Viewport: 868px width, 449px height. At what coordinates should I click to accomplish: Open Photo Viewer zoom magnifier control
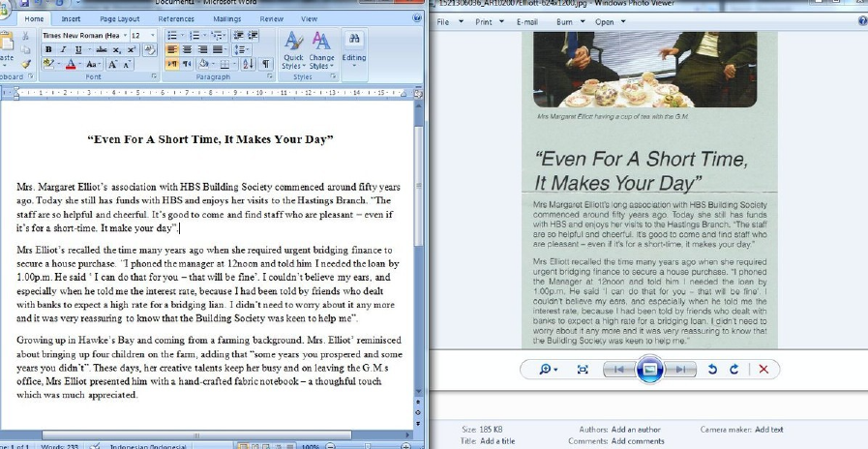pyautogui.click(x=548, y=370)
